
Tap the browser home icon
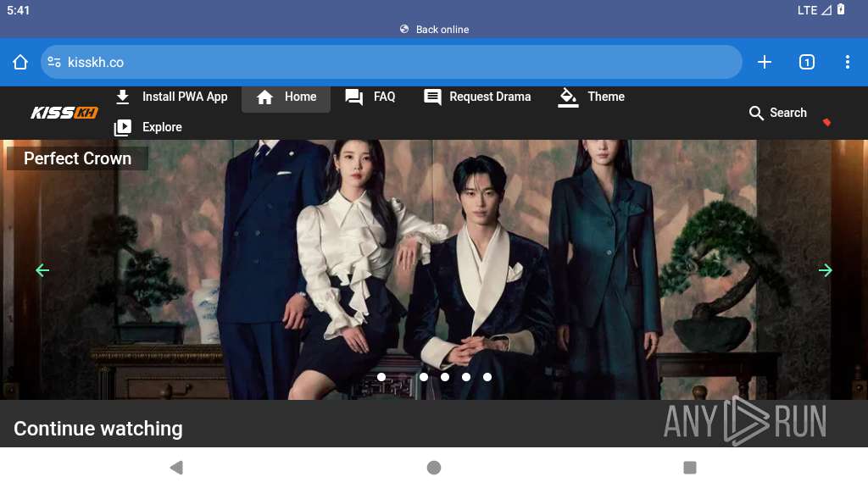click(x=20, y=62)
